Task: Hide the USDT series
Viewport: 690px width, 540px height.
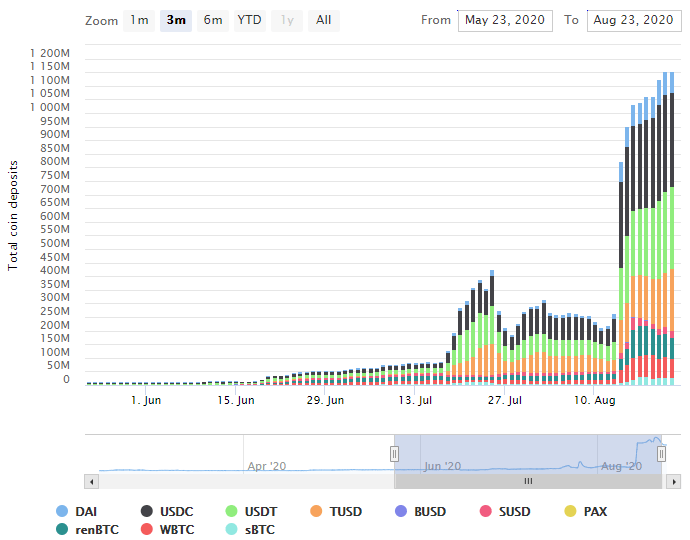Action: 251,511
